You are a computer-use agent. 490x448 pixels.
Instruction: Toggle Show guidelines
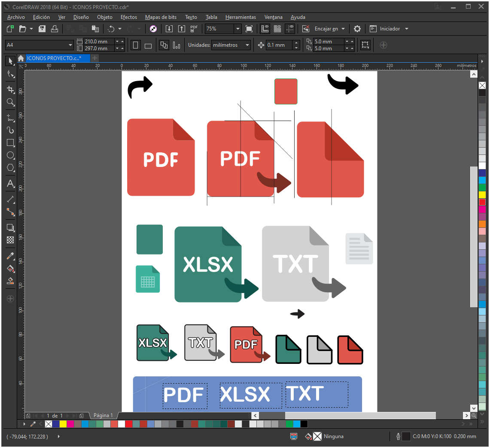(290, 29)
